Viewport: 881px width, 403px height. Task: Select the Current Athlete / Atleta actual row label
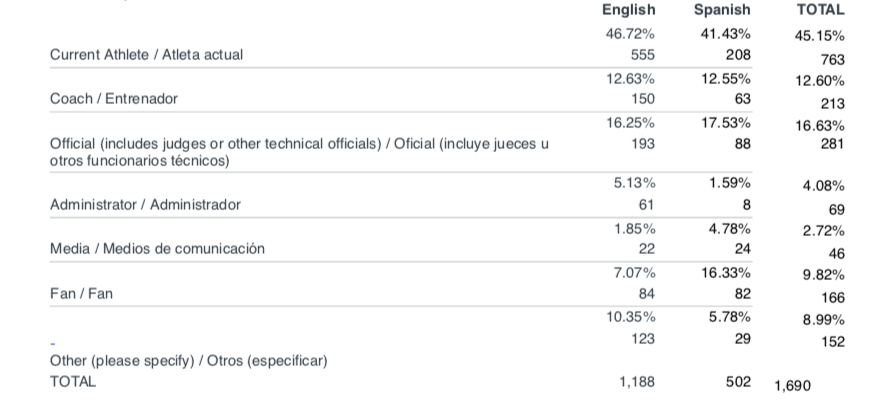pos(147,55)
